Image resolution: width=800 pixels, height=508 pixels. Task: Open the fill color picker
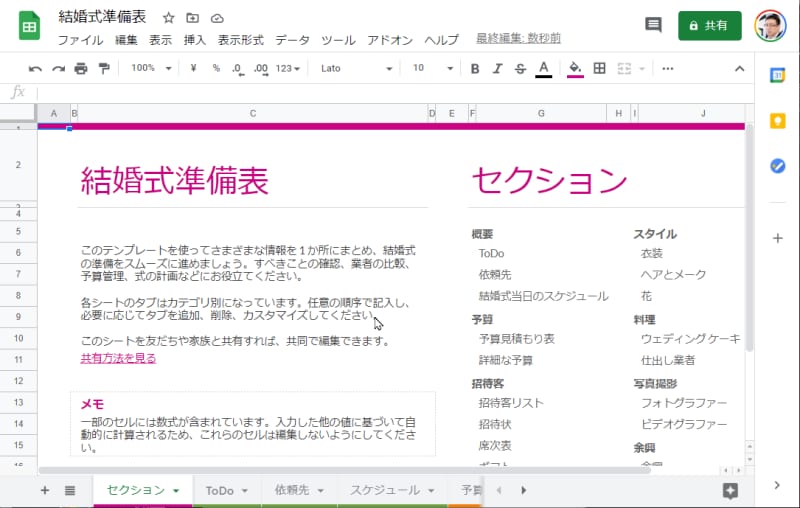point(575,69)
